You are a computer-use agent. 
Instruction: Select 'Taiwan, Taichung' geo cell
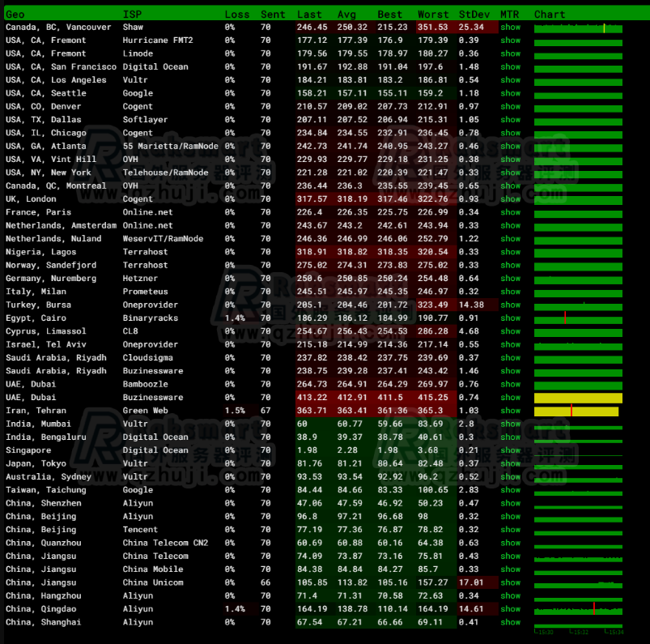point(46,490)
